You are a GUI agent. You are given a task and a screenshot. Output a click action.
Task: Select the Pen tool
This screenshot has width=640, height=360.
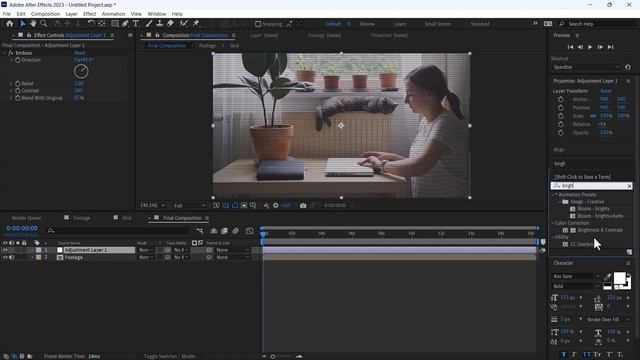pos(125,24)
